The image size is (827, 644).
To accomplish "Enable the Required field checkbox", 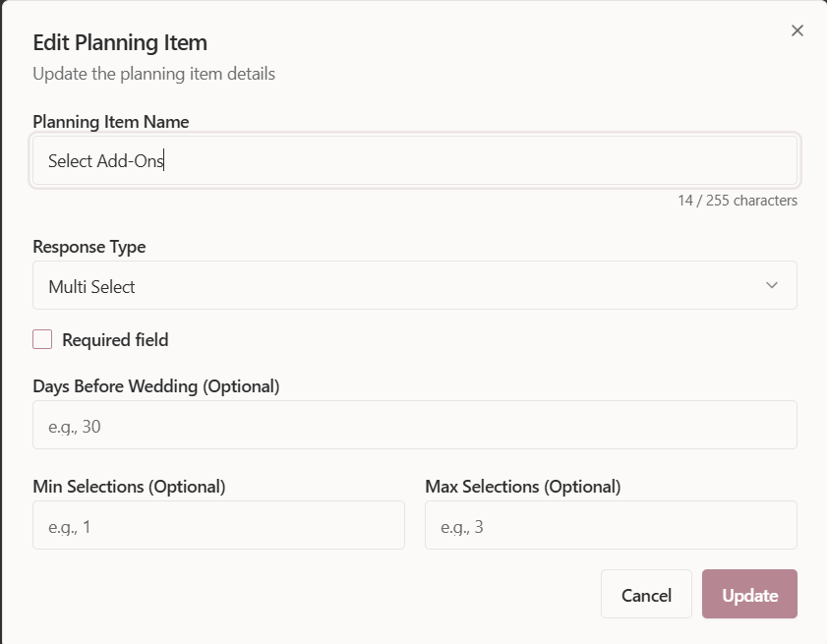I will tap(42, 340).
